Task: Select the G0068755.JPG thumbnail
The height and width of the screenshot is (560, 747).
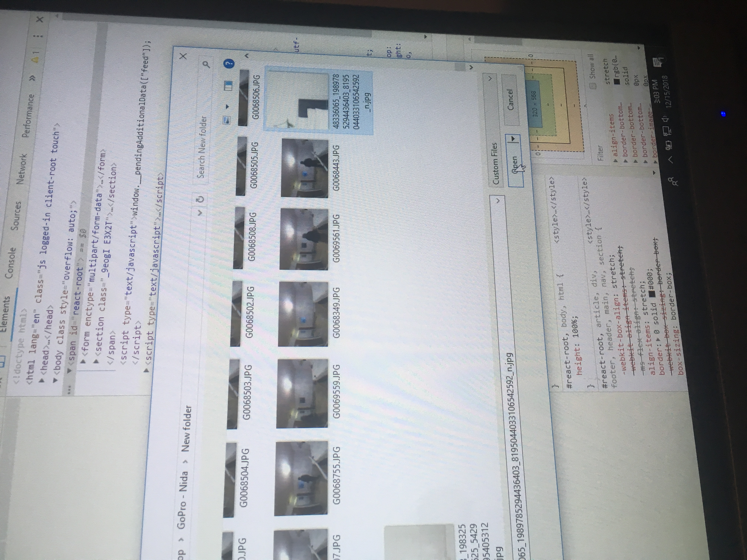Action: pos(301,478)
